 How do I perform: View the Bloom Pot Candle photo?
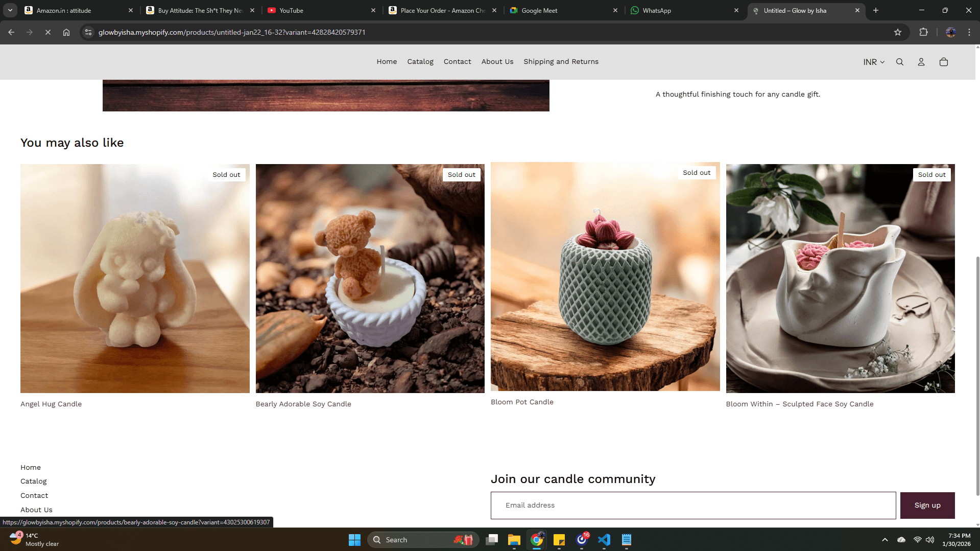[605, 277]
